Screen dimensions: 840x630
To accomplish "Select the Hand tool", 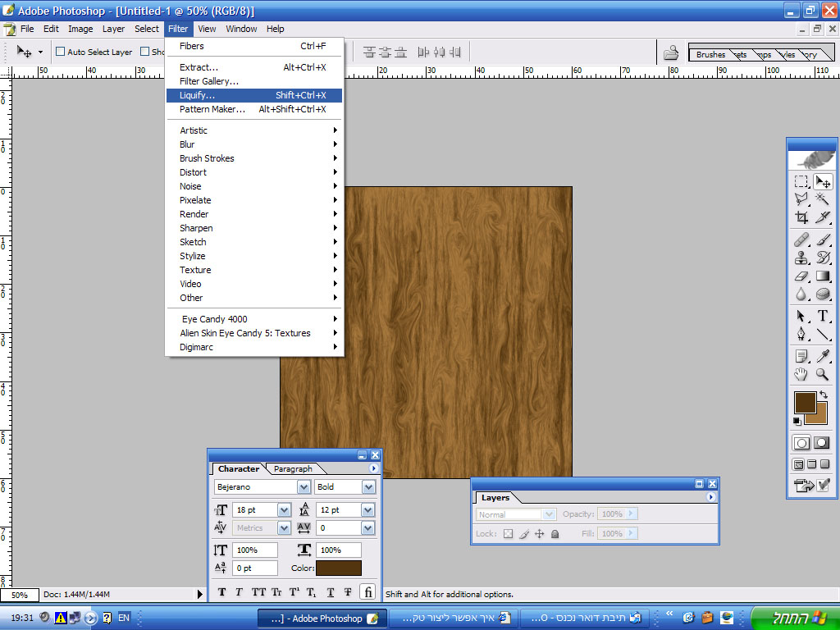I will [x=801, y=375].
